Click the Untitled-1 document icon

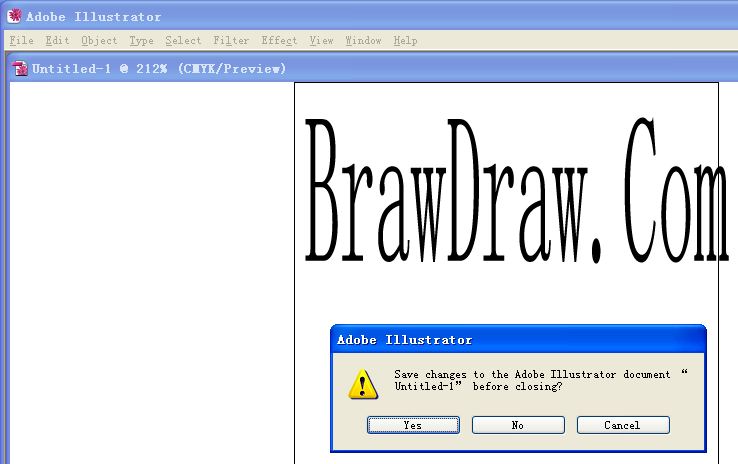pyautogui.click(x=20, y=68)
